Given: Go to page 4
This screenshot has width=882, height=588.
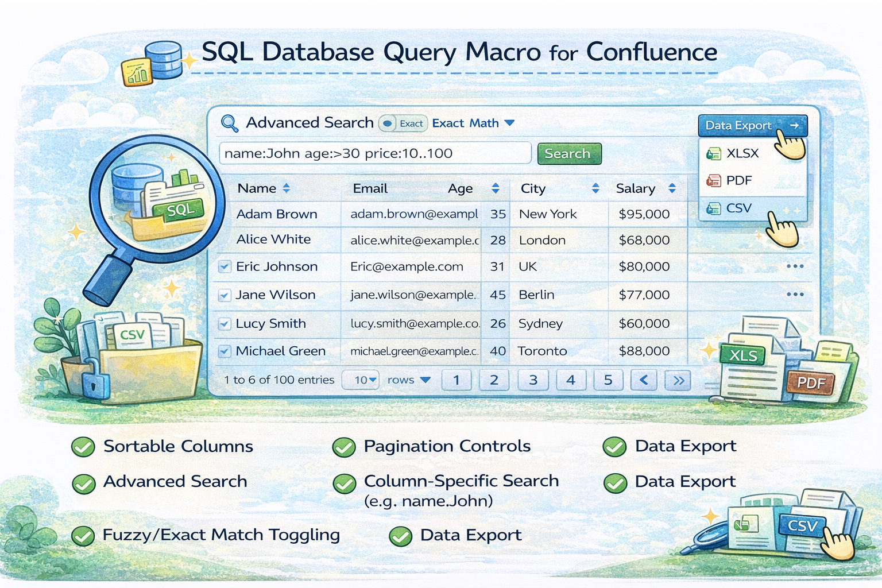Looking at the screenshot, I should (571, 380).
